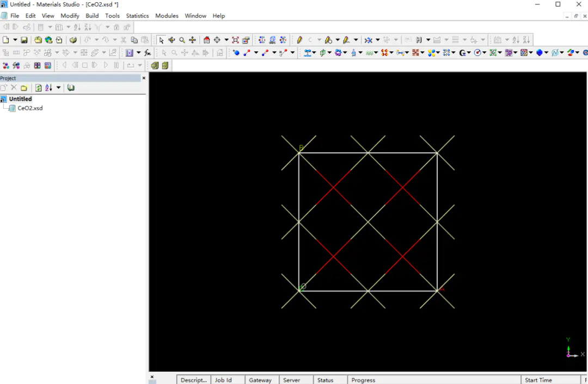Viewport: 588px width, 384px height.
Task: Open dropdown arrow next to New document
Action: point(15,40)
